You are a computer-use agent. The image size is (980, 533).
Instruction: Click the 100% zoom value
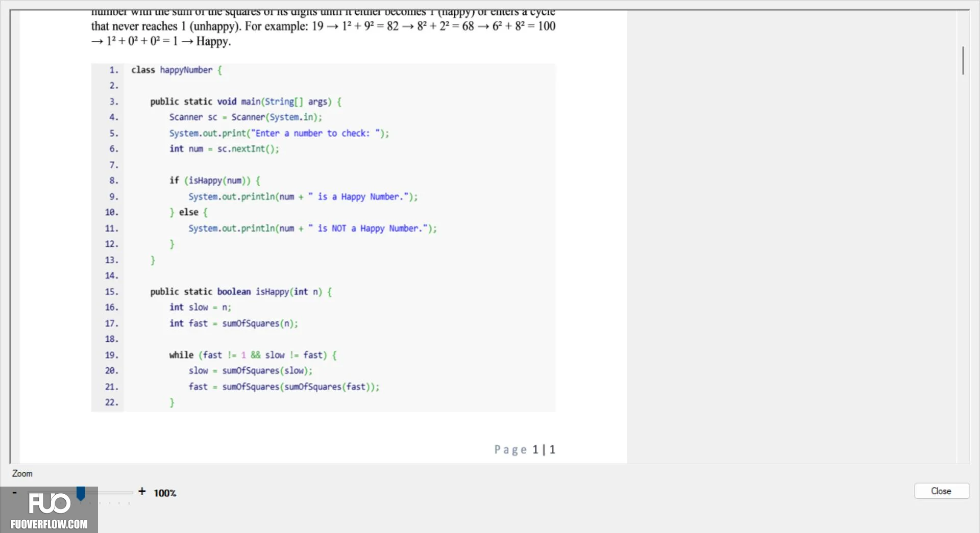[x=165, y=493]
